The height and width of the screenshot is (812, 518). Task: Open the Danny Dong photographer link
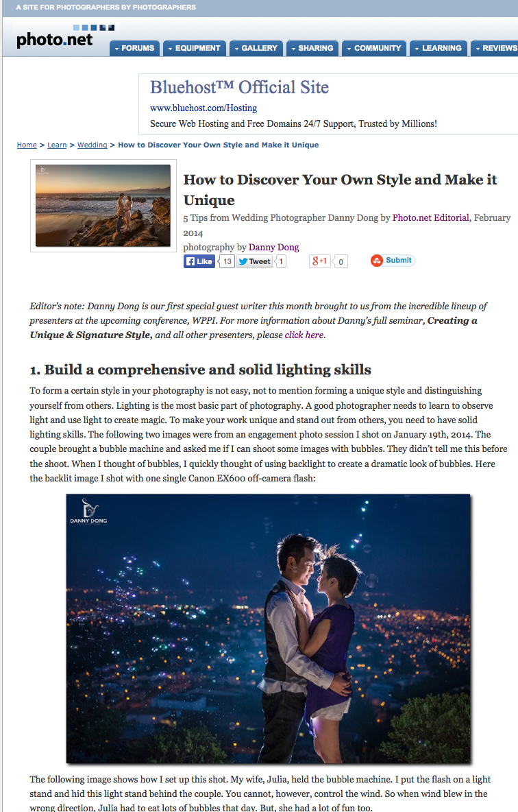(274, 247)
